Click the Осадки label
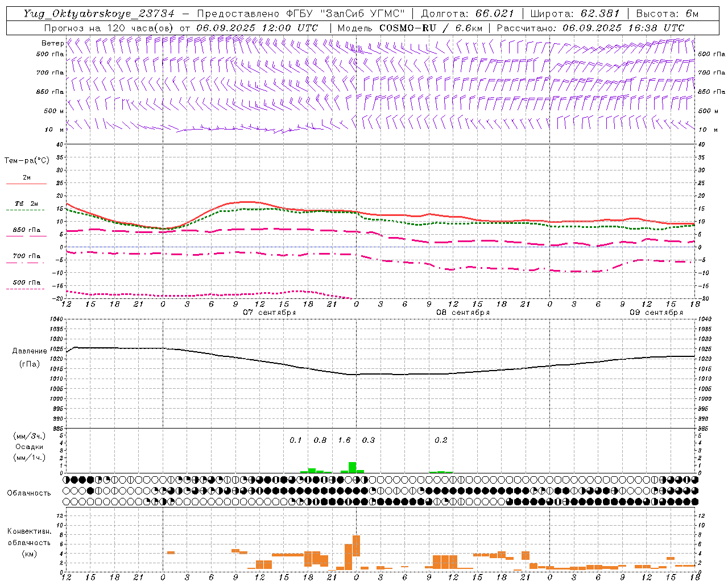The image size is (728, 582). [x=30, y=447]
